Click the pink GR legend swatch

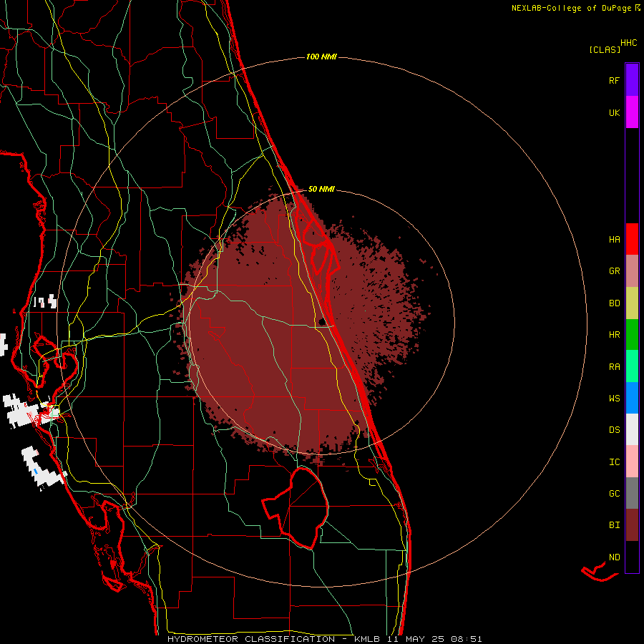pyautogui.click(x=632, y=271)
